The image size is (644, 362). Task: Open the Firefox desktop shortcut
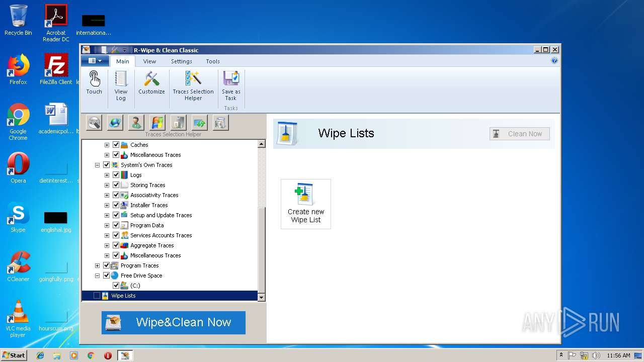[18, 69]
